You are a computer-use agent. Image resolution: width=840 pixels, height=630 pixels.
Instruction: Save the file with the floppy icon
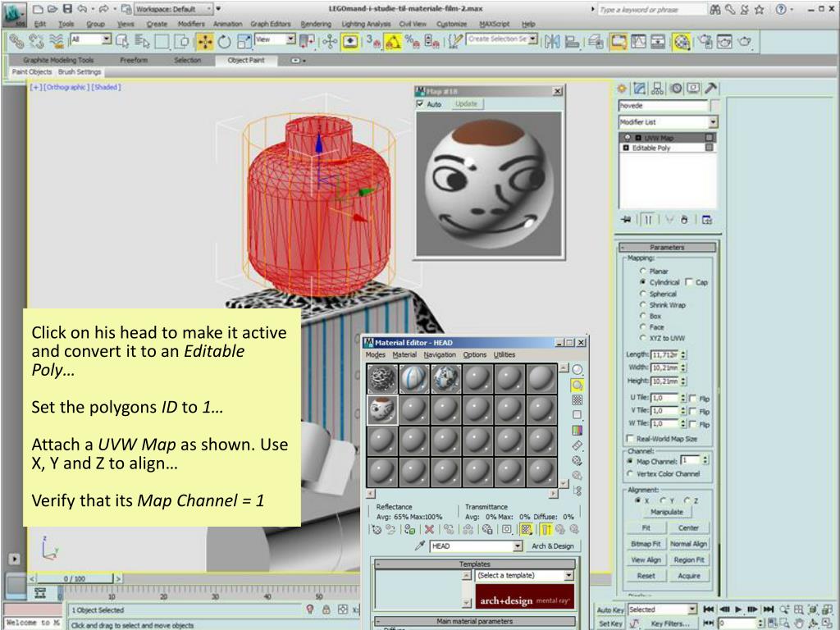click(x=67, y=8)
